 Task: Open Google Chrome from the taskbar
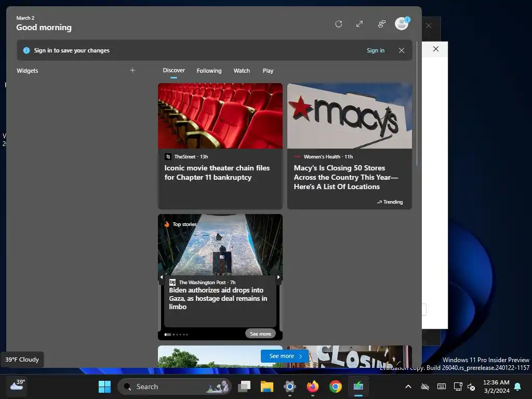coord(335,387)
